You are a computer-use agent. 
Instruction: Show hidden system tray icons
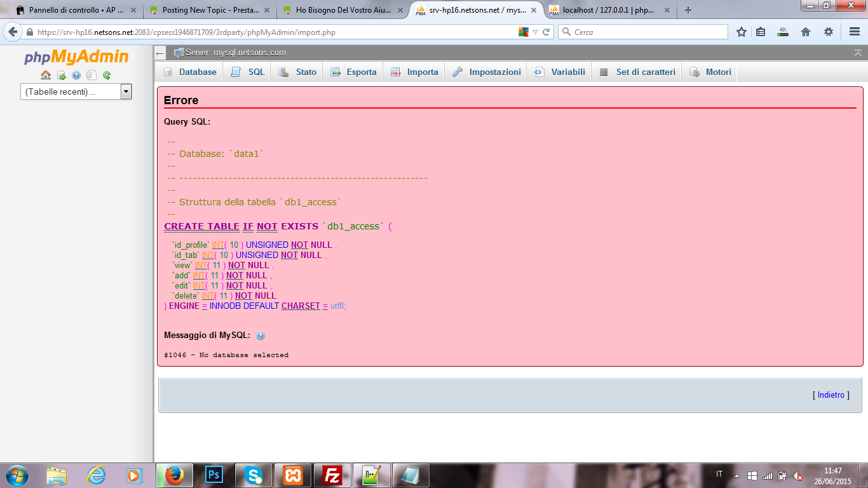(x=736, y=475)
